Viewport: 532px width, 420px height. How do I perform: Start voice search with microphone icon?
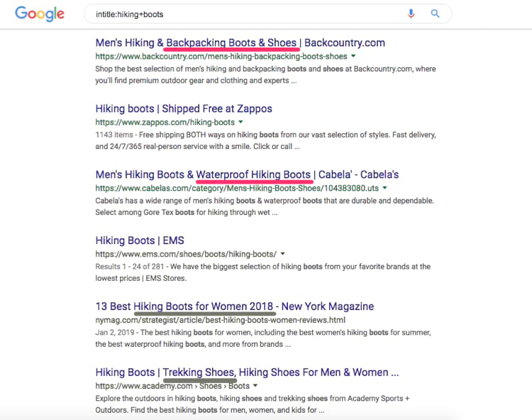point(411,13)
